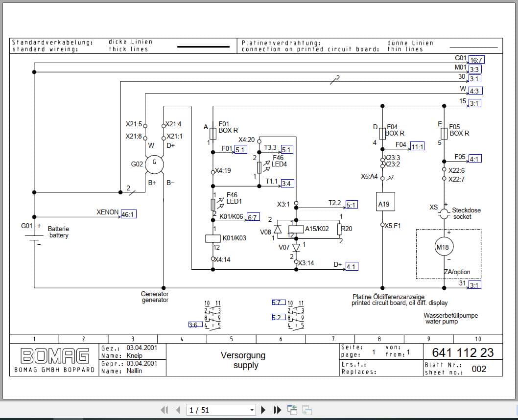The width and height of the screenshot is (518, 420).
Task: Click the X22:6 terminal label
Action: [x=456, y=171]
